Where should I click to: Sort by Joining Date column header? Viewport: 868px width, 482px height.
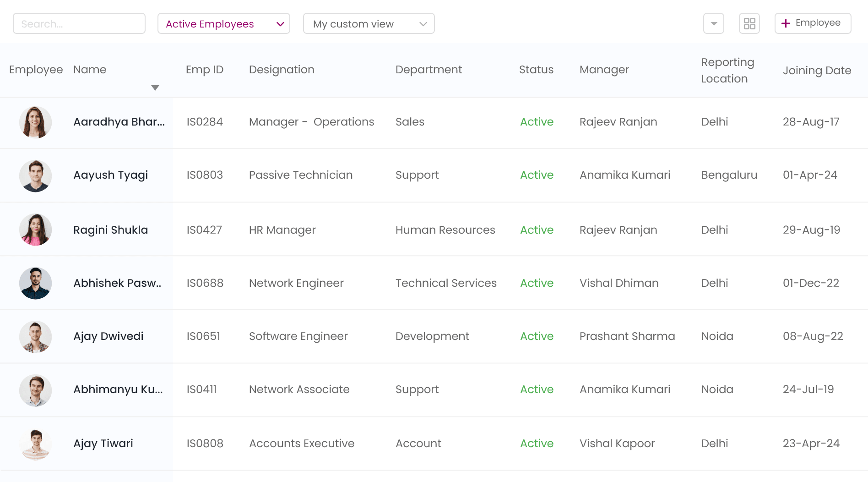click(x=817, y=70)
